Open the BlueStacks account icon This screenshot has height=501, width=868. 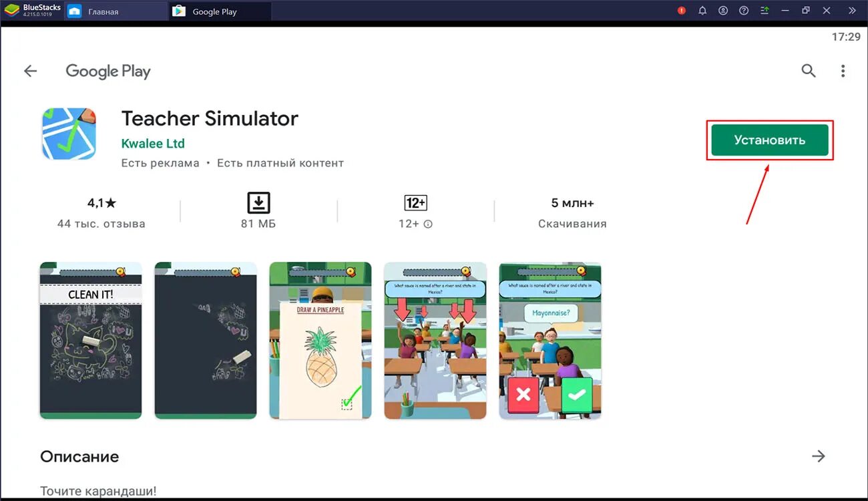click(x=723, y=11)
